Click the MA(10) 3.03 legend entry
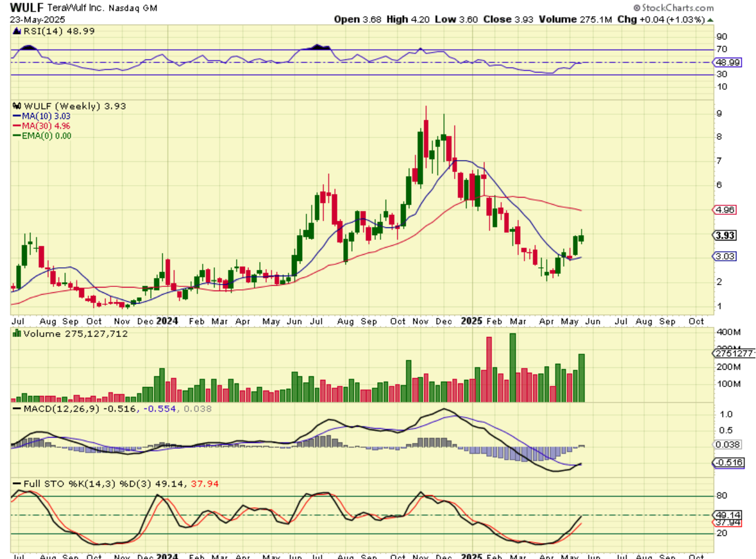756x559 pixels. point(45,116)
